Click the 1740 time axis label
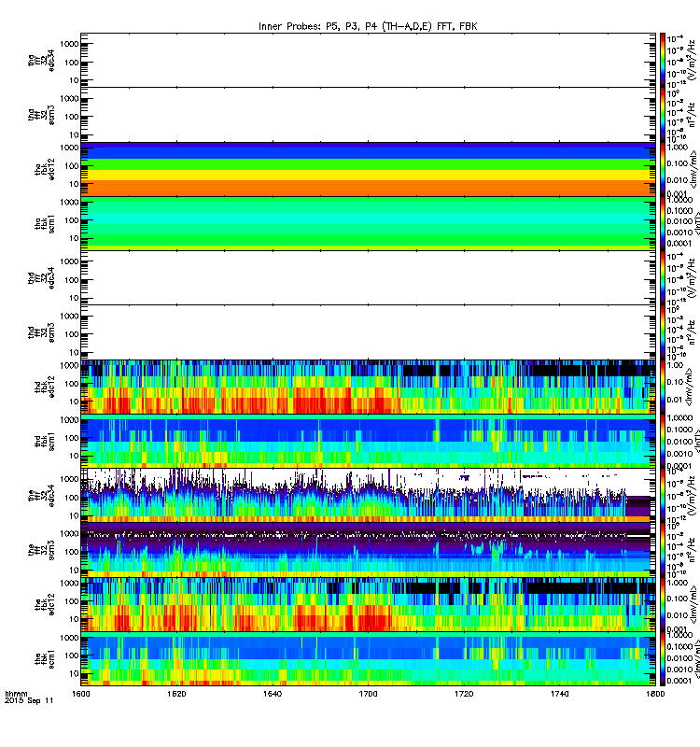The image size is (700, 747). tap(559, 694)
